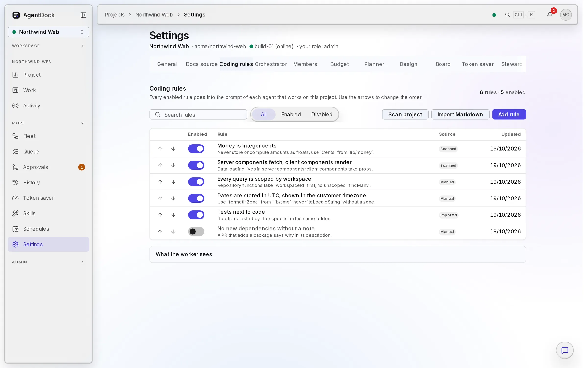Screen dimensions: 588x368
Task: Collapse the MORE section
Action: point(49,123)
